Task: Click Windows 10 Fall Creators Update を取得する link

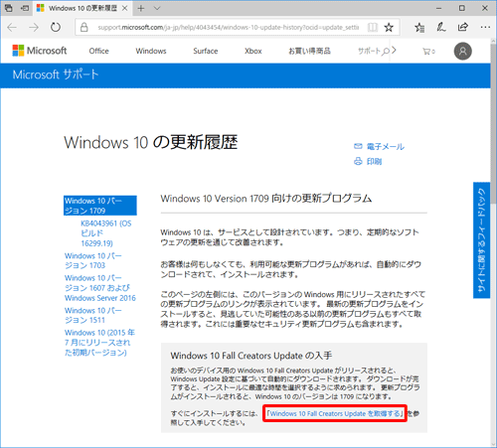Action: 335,413
